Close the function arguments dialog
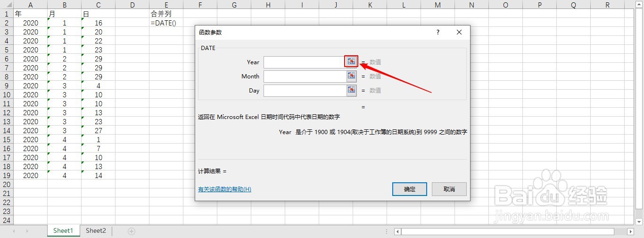Viewport: 644px width, 238px height. point(459,33)
